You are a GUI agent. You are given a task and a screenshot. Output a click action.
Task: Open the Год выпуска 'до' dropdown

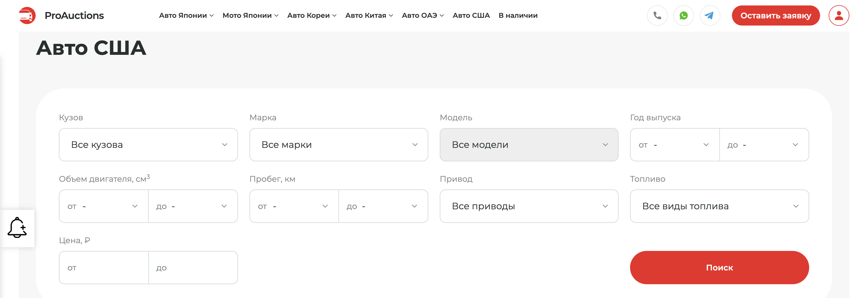pos(764,145)
